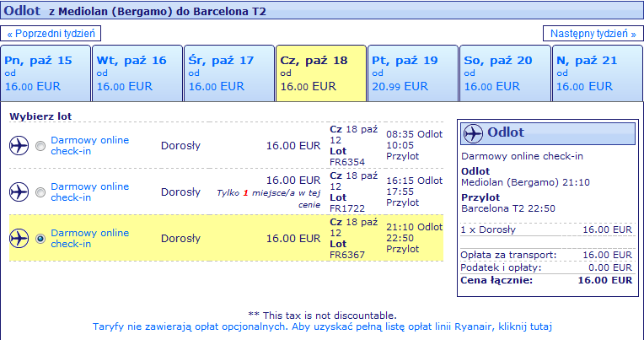
Task: Switch to the Śr, paź 17 tab
Action: click(229, 73)
